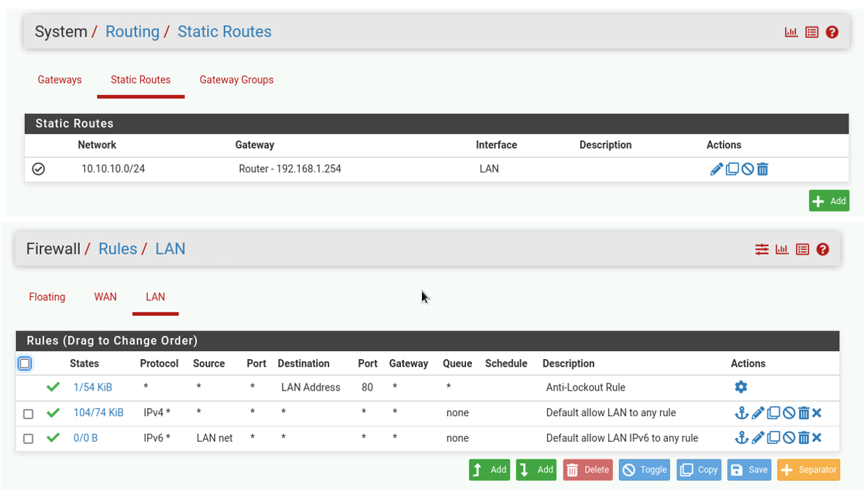Viewport: 864px width, 504px height.
Task: Open Anti-Lockout Rule settings gear
Action: click(x=740, y=387)
